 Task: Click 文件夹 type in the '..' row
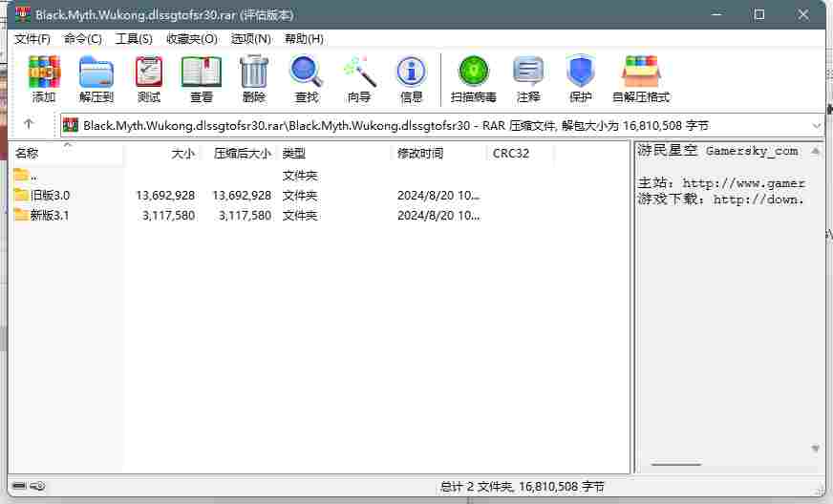coord(300,176)
